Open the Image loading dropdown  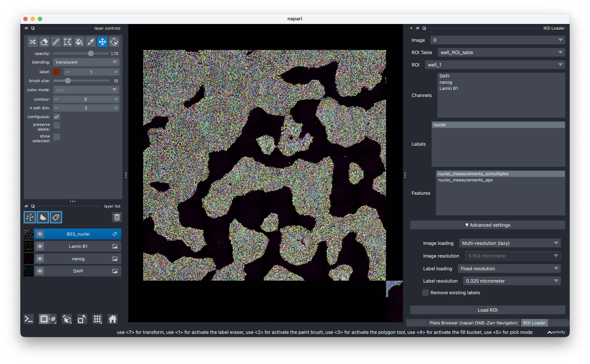pyautogui.click(x=510, y=243)
